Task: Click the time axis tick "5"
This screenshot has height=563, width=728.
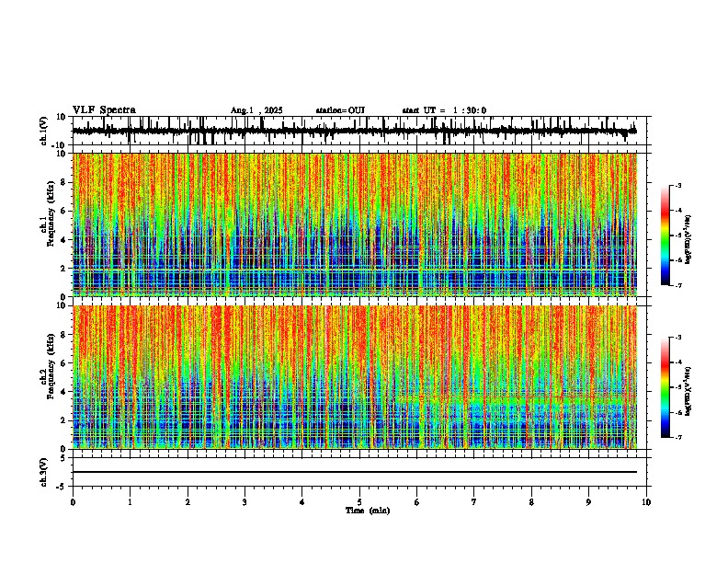Action: pos(359,502)
